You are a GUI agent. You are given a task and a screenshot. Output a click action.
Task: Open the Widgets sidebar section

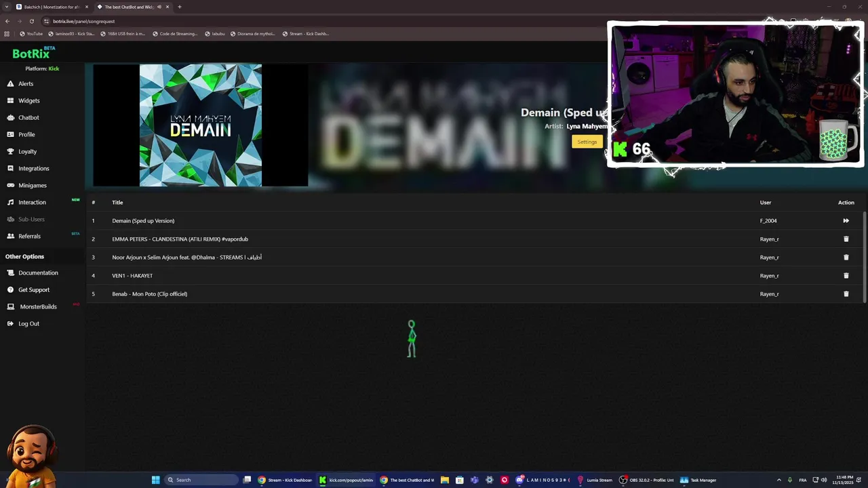[x=28, y=101]
